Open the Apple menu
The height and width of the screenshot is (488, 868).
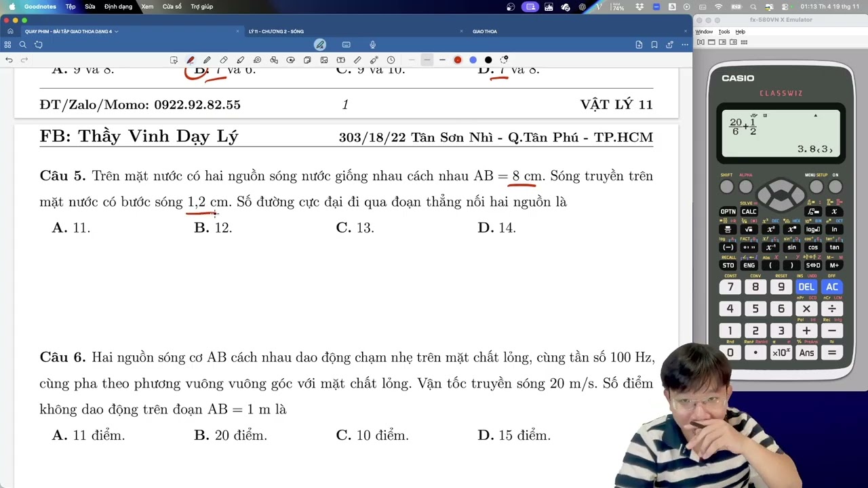point(12,7)
